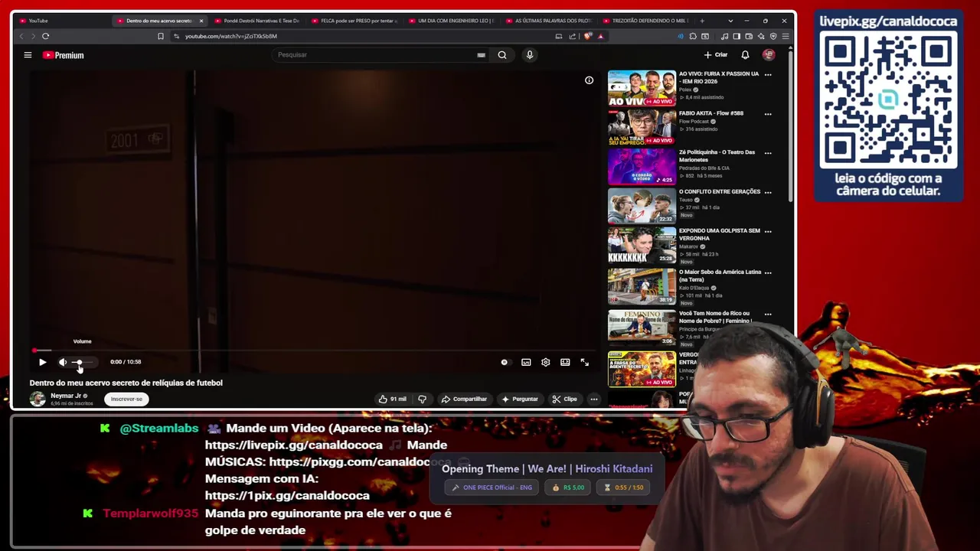Open O Maior Sebo da América Latina title
This screenshot has width=980, height=551.
click(x=720, y=275)
